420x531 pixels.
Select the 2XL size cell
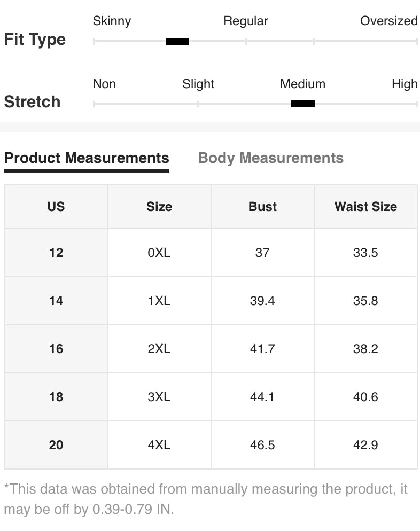[159, 349]
